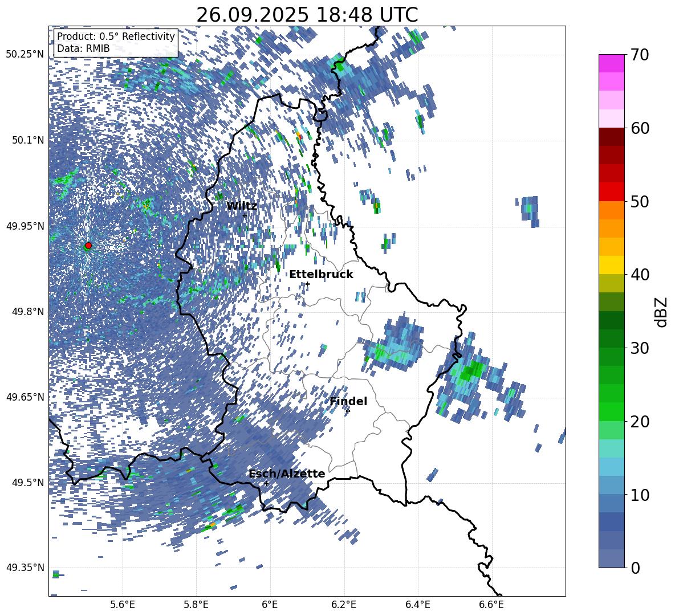This screenshot has width=675, height=616.
Task: Click the Esch/Alzette city label
Action: coord(287,474)
